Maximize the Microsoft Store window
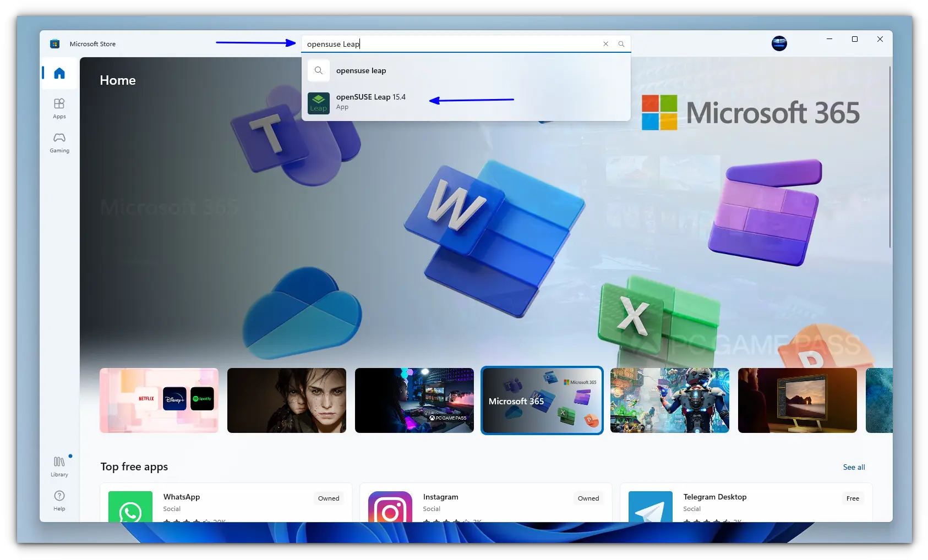The image size is (928, 560). [x=855, y=39]
